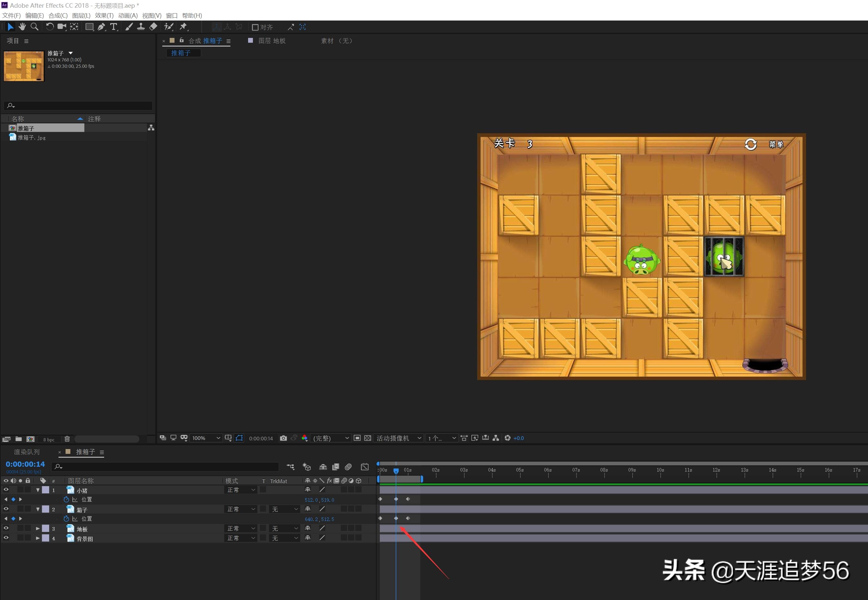Switch to the 渲染队列 tab

click(x=27, y=452)
